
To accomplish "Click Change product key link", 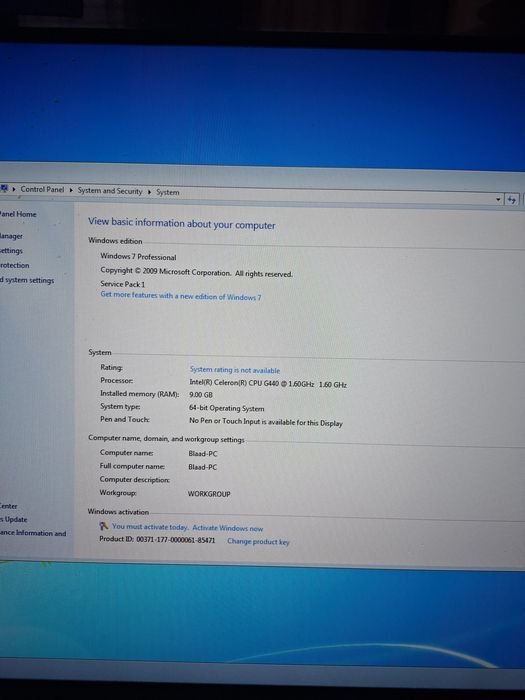I will 258,542.
